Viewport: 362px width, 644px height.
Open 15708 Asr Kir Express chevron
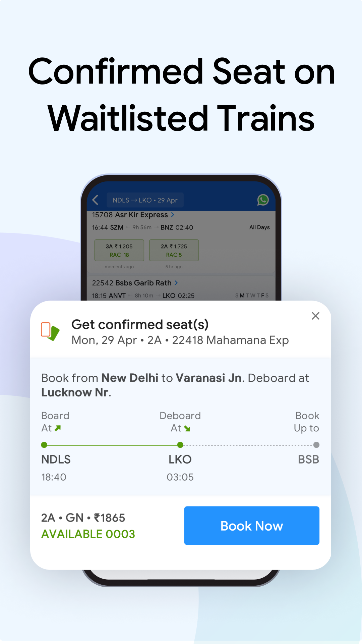coord(173,215)
